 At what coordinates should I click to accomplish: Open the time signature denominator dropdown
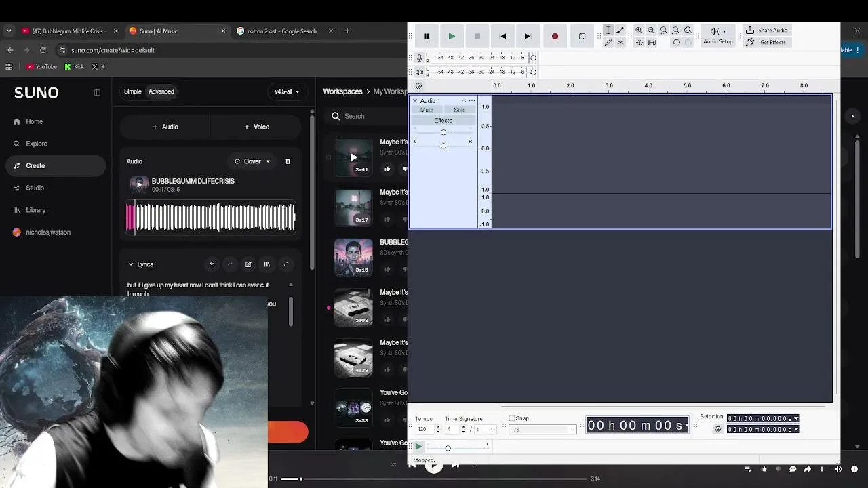[x=485, y=430]
